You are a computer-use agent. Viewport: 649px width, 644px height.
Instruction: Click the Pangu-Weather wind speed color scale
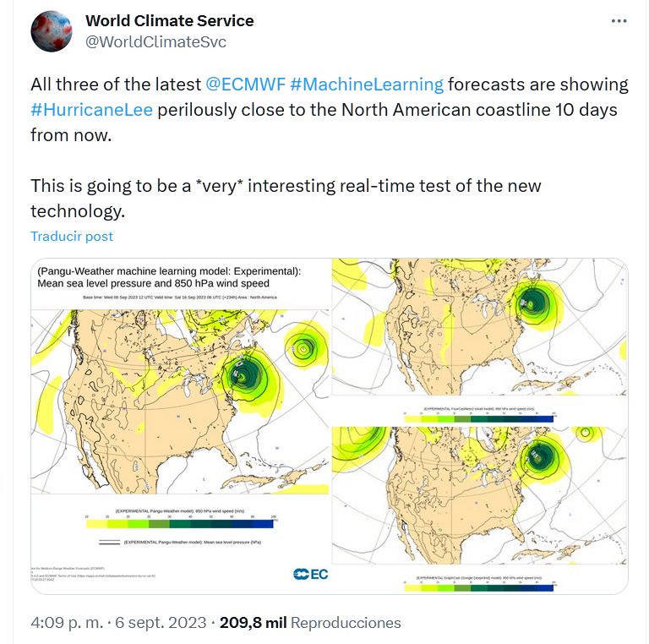coord(178,524)
